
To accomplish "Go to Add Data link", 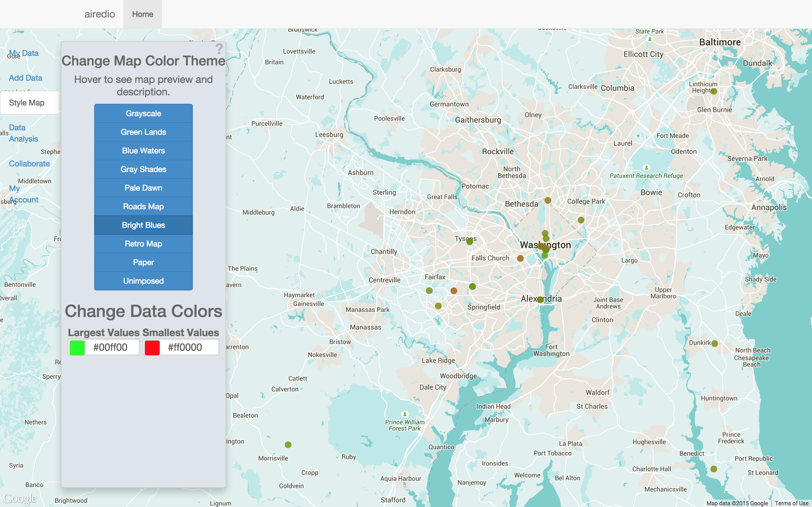I will coord(25,78).
